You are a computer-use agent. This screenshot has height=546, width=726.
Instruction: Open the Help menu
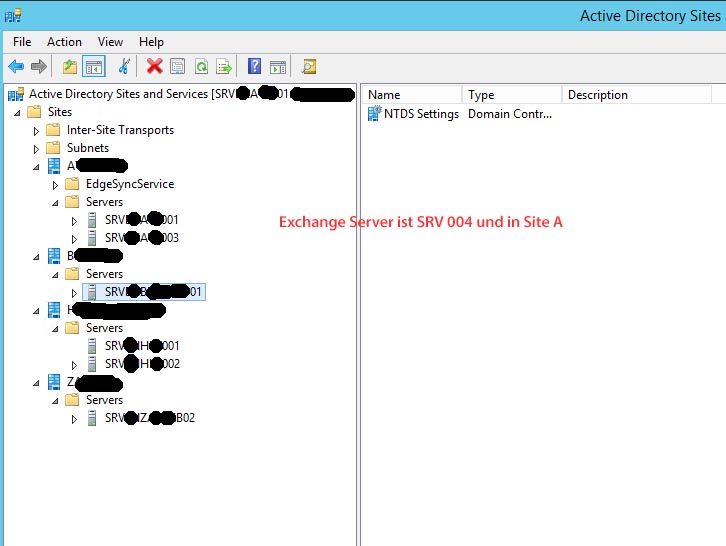coord(151,42)
